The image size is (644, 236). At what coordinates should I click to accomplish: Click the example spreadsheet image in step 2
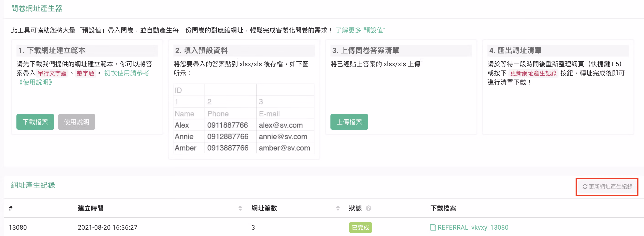[244, 118]
